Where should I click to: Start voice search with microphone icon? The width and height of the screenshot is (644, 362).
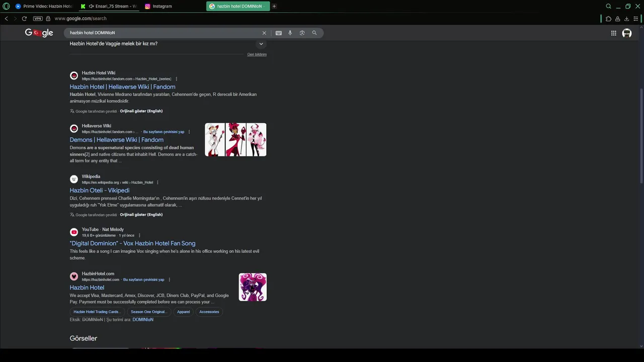coord(290,33)
